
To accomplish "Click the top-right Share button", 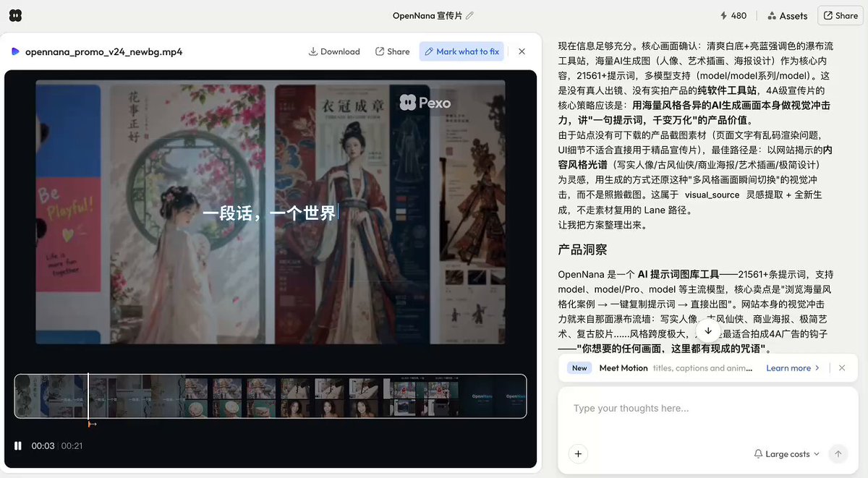I will pos(841,15).
